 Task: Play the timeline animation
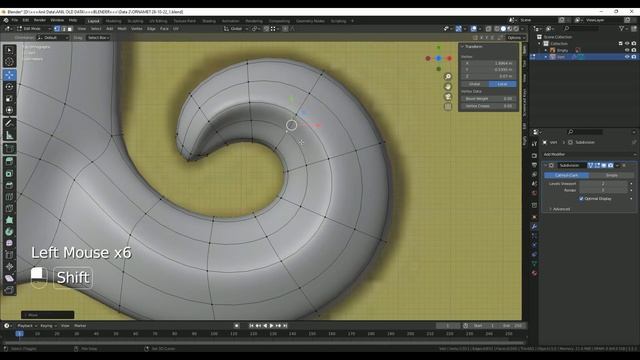pos(271,326)
